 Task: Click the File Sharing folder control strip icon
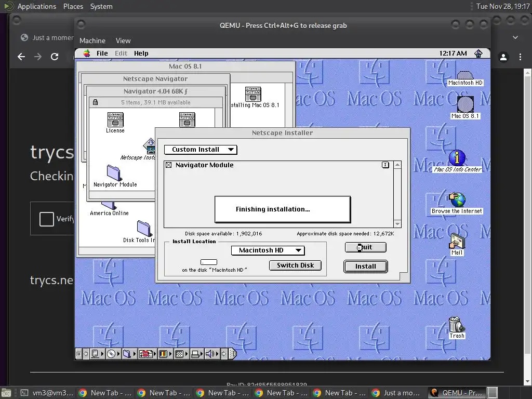tap(127, 354)
